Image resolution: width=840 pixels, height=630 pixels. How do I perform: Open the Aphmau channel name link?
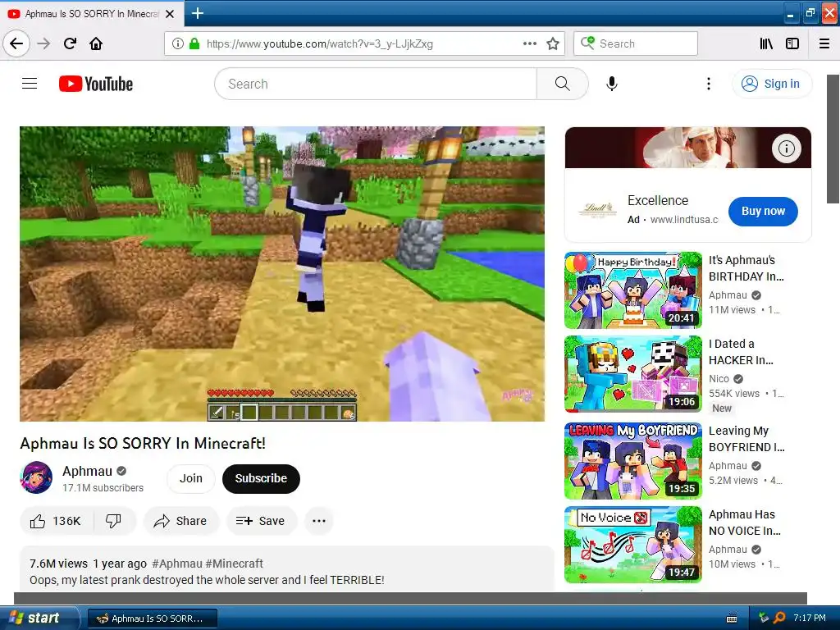(87, 471)
